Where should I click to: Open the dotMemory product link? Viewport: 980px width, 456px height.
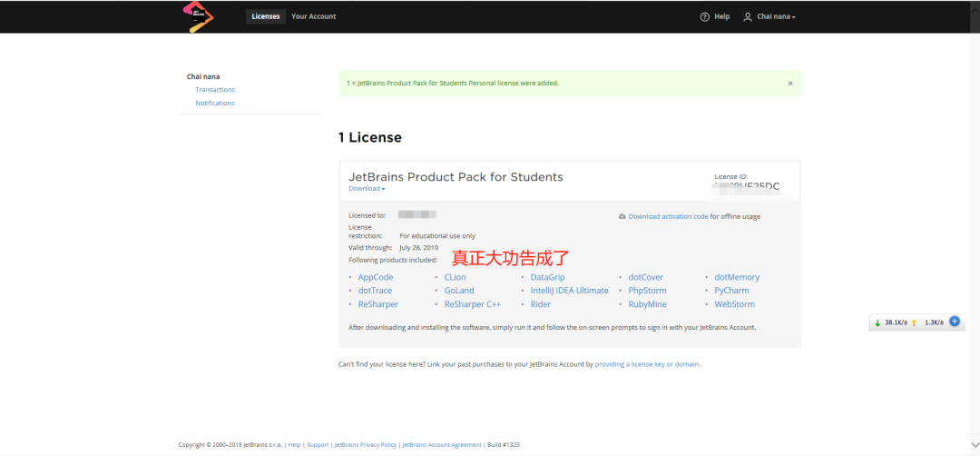(x=737, y=277)
